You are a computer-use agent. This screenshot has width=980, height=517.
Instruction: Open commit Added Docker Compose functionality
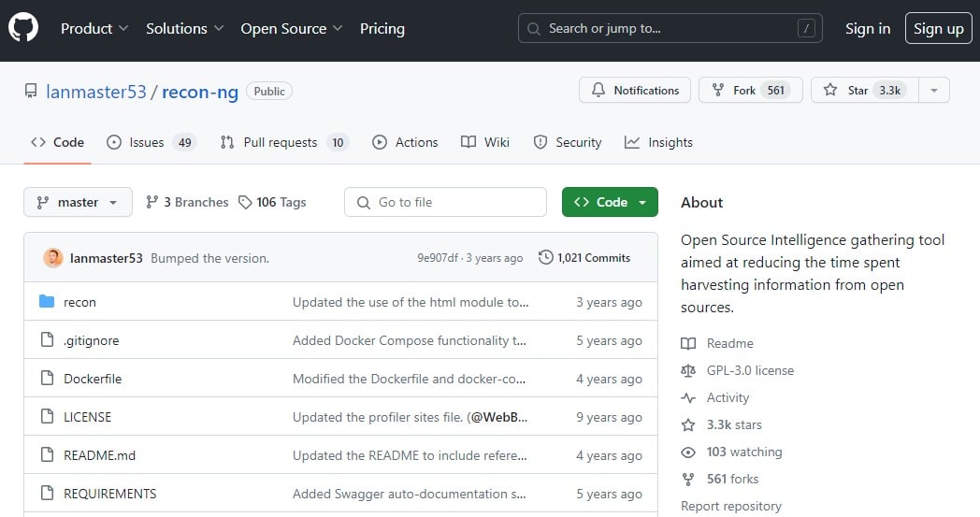point(410,340)
